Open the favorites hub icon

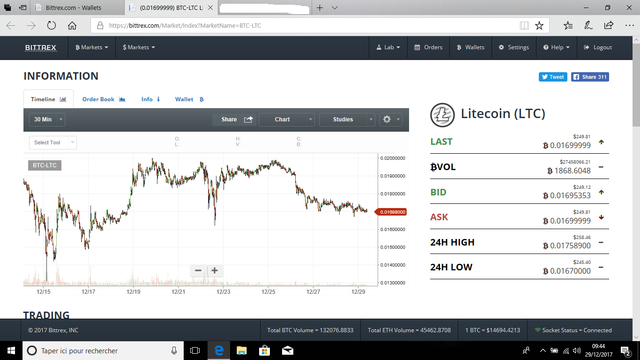click(568, 25)
